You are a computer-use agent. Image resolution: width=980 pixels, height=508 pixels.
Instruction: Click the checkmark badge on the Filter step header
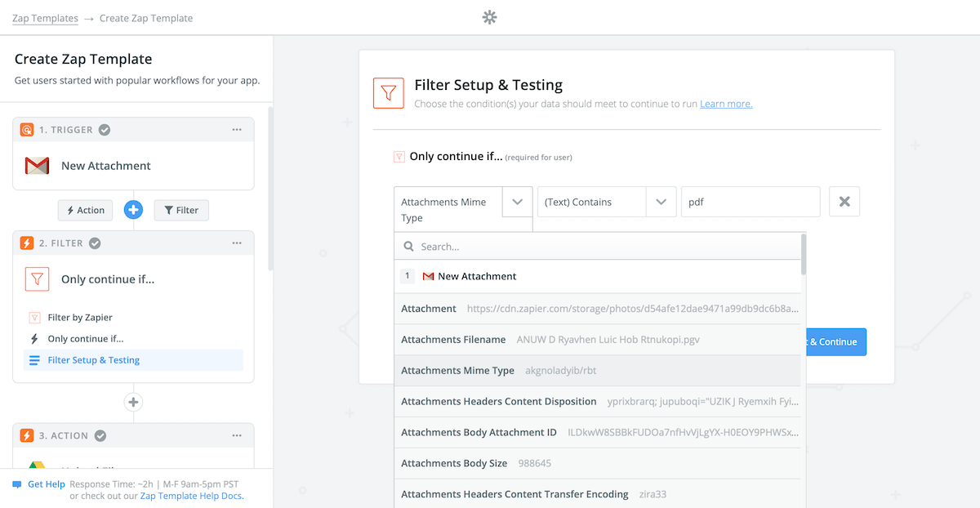[x=94, y=243]
